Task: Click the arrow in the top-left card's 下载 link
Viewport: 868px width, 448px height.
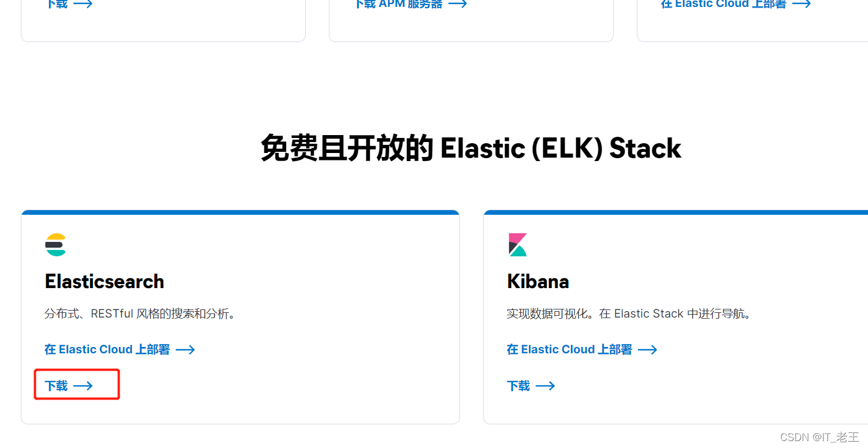Action: pyautogui.click(x=83, y=4)
